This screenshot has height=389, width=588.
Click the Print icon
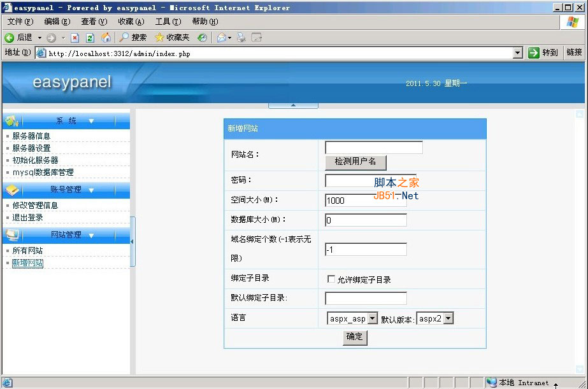[x=240, y=37]
